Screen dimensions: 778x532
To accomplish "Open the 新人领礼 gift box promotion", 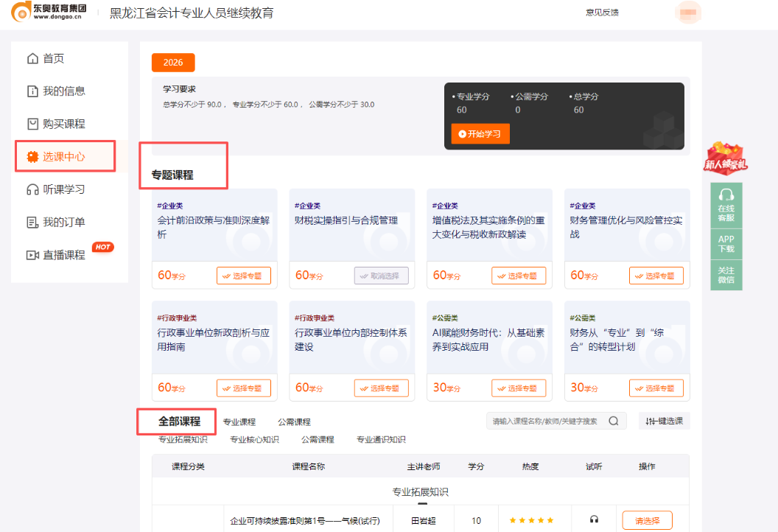I will 726,159.
